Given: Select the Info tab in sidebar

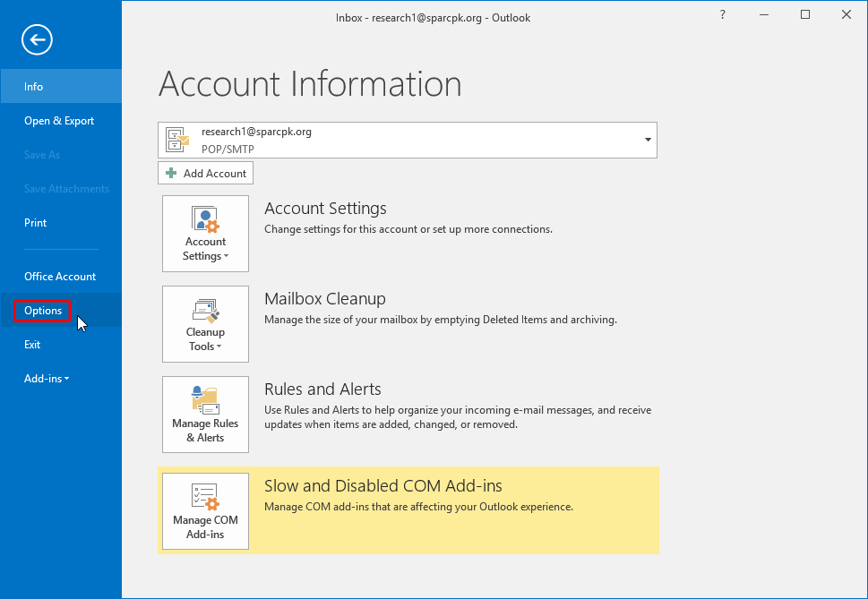Looking at the screenshot, I should click(x=34, y=87).
